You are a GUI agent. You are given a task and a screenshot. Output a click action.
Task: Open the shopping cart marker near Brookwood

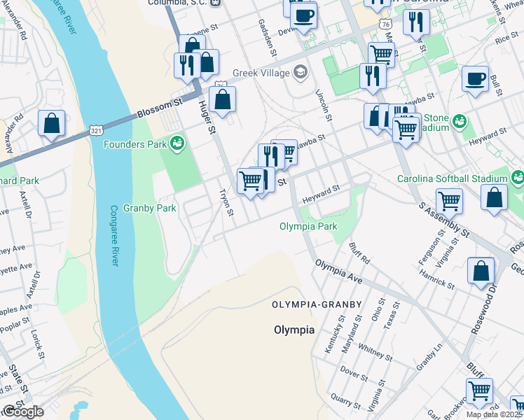point(479,393)
